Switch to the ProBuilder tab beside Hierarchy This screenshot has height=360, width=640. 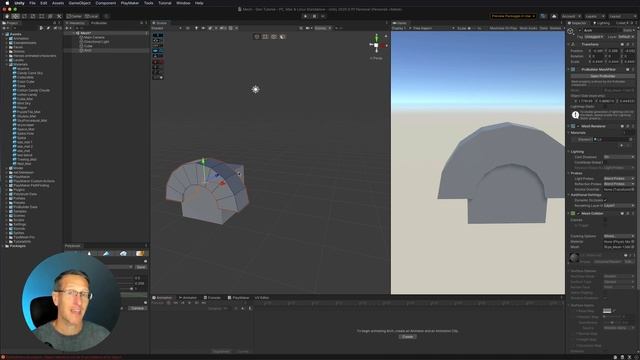pos(99,23)
